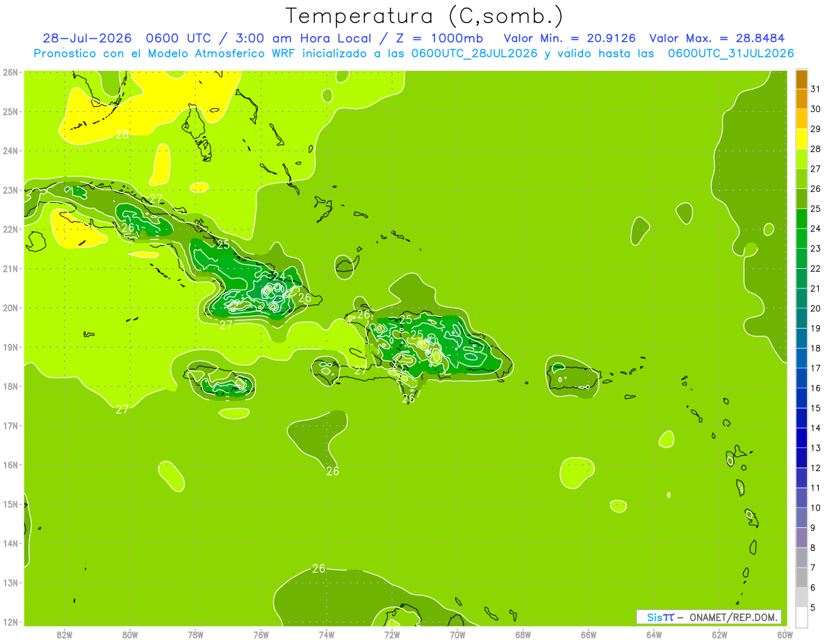Pick the bright yellow swatch in the color legend
834x644 pixels.
[801, 139]
